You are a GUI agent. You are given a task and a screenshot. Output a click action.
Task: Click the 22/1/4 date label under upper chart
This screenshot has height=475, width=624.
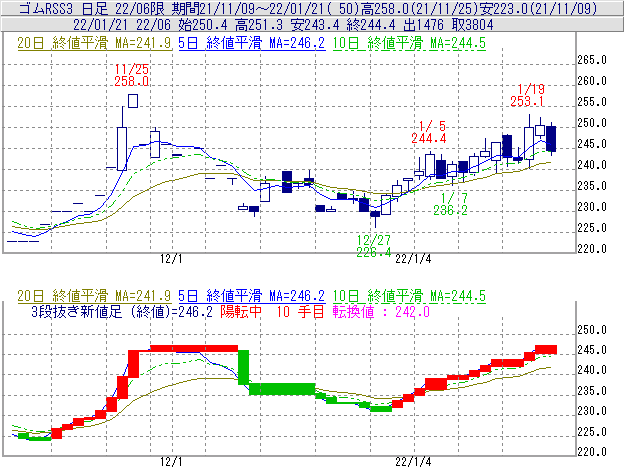tap(413, 259)
